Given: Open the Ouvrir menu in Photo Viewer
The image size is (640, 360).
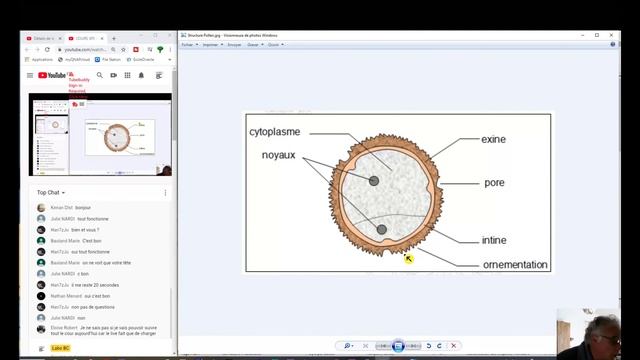Looking at the screenshot, I should [x=276, y=44].
